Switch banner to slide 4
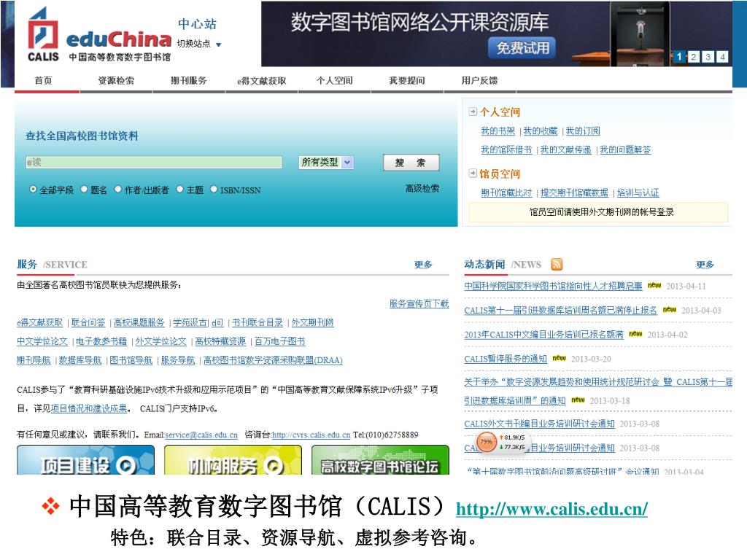The image size is (747, 560). tap(723, 57)
